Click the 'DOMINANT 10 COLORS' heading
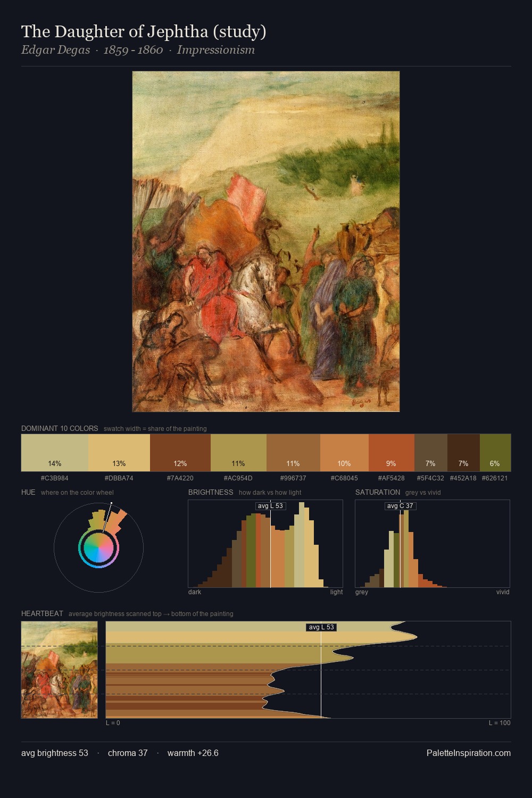Screen dimensions: 532x798 tap(60, 428)
